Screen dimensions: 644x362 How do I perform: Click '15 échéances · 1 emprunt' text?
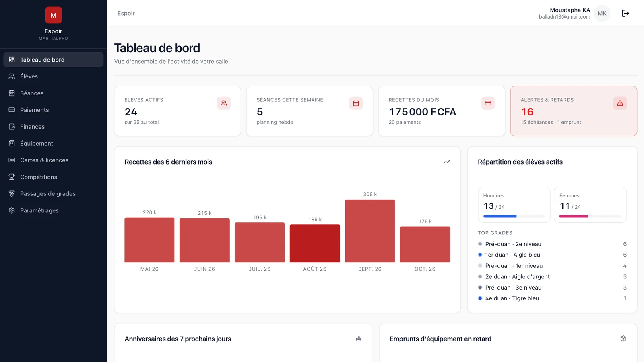click(551, 122)
